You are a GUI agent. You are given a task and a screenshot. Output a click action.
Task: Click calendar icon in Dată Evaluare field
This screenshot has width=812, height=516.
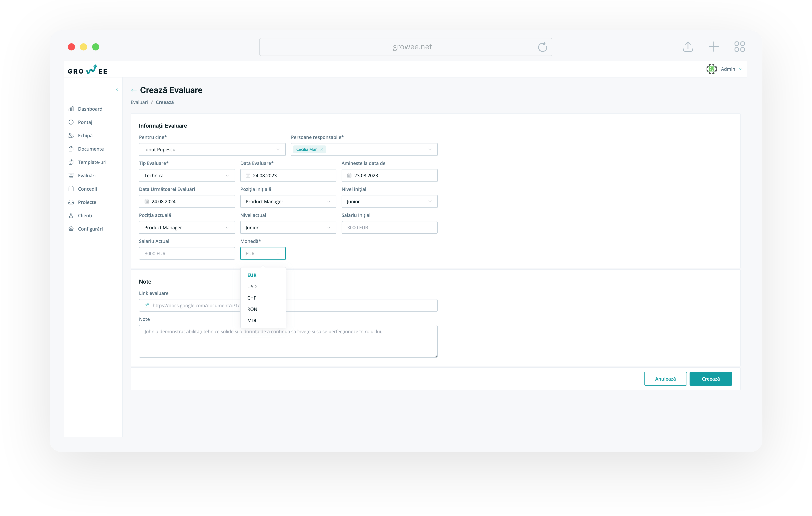248,176
